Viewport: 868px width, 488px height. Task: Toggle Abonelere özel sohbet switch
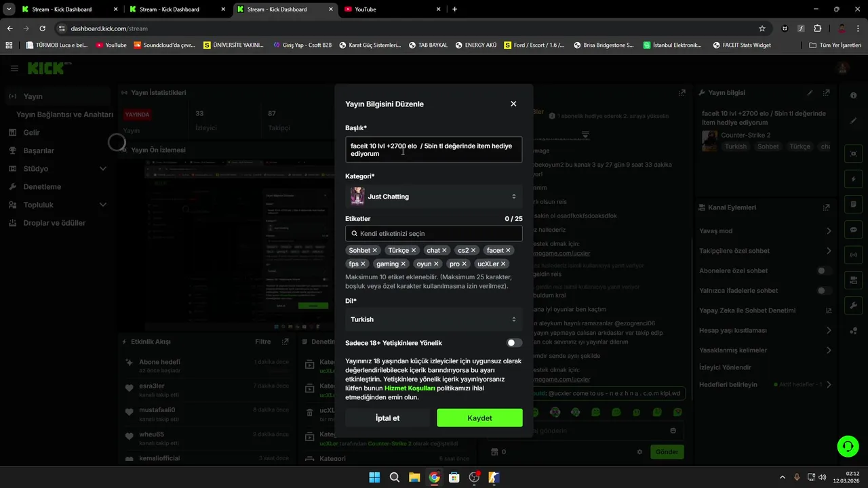(824, 270)
